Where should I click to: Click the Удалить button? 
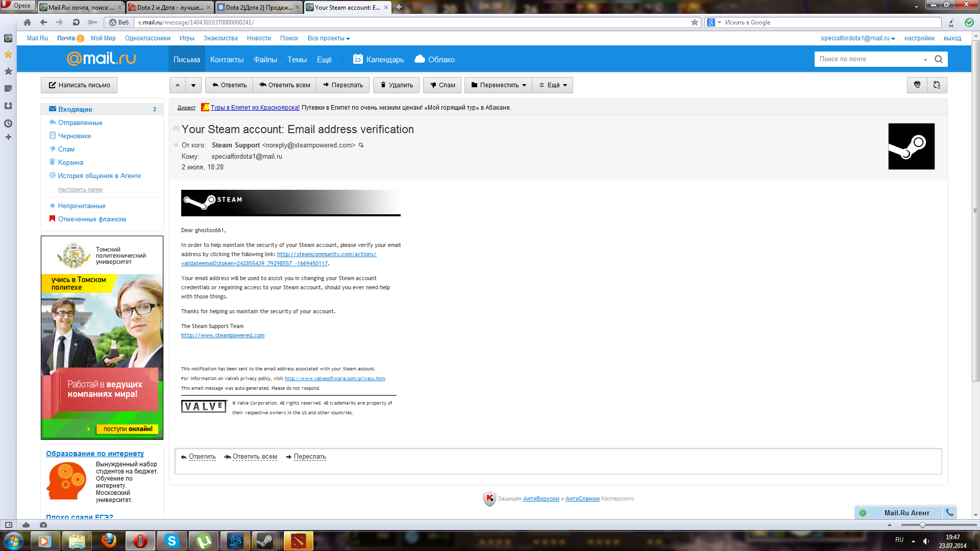397,85
